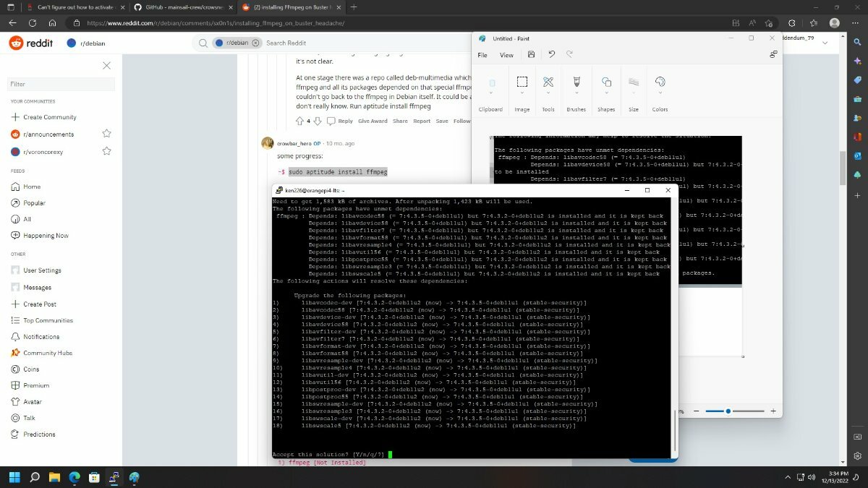Open Coins in the sidebar
868x488 pixels.
click(26, 369)
